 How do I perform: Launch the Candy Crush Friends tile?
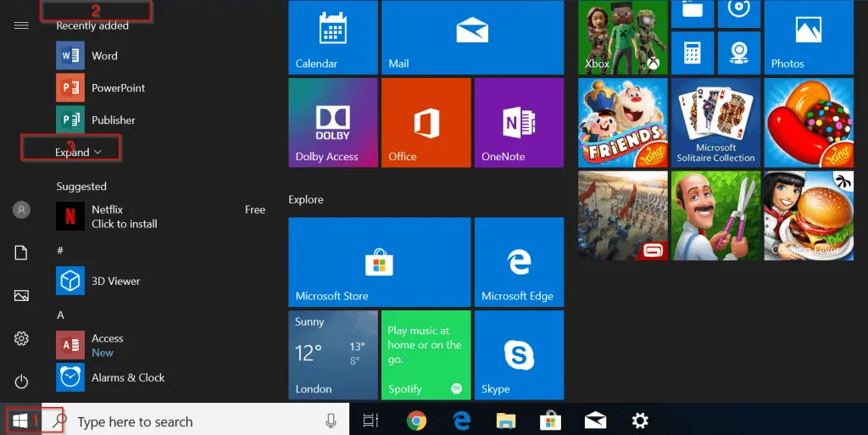tap(623, 122)
